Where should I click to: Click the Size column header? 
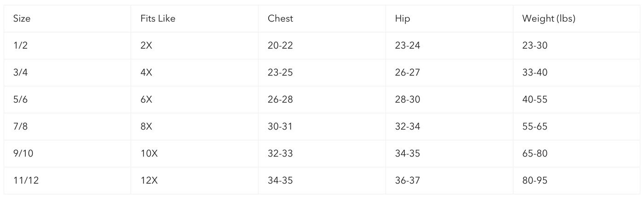coord(22,19)
